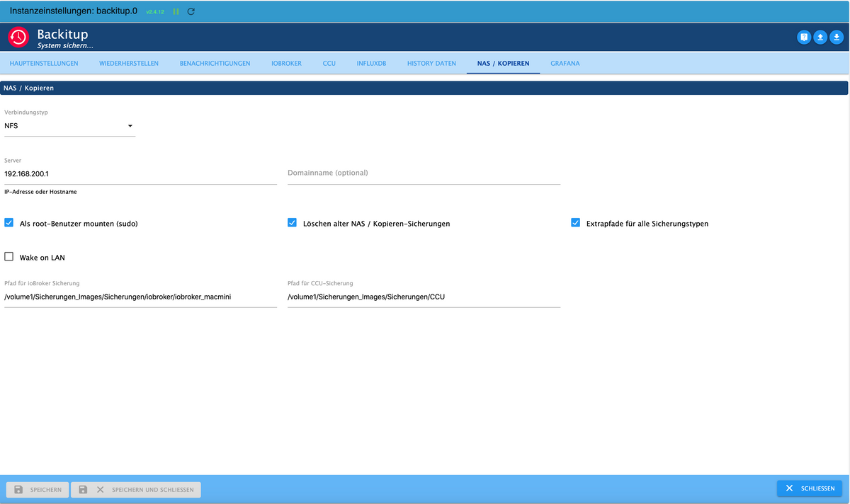Viewport: 850px width, 504px height.
Task: Click the upload configuration icon
Action: click(x=820, y=37)
